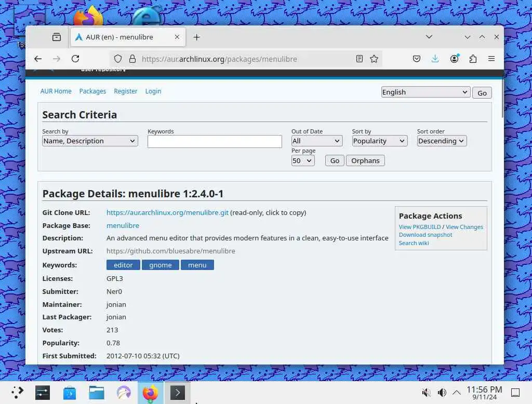The width and height of the screenshot is (532, 404).
Task: Open Konsole terminal from taskbar
Action: tap(178, 393)
